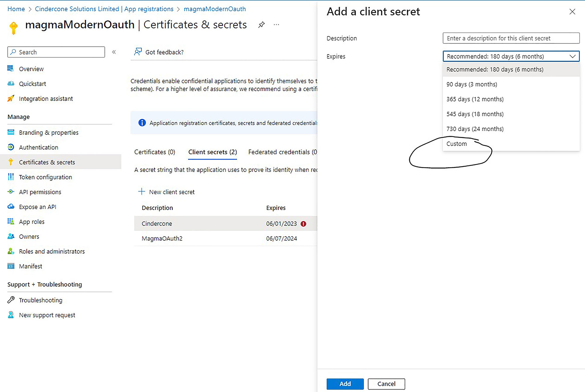Click the Branding & properties icon

click(11, 132)
